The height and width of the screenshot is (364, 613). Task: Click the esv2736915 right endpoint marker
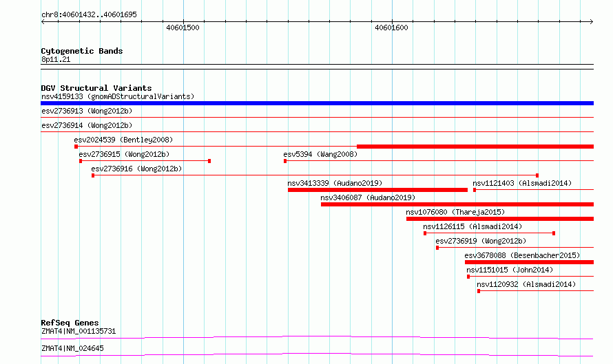click(x=209, y=161)
